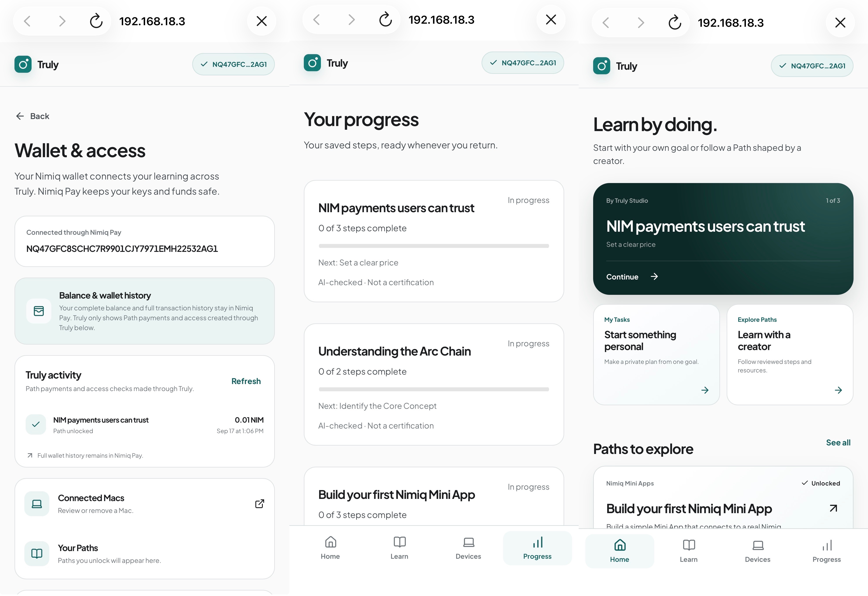
Task: Close the browser showing Wallet & access
Action: tap(261, 21)
